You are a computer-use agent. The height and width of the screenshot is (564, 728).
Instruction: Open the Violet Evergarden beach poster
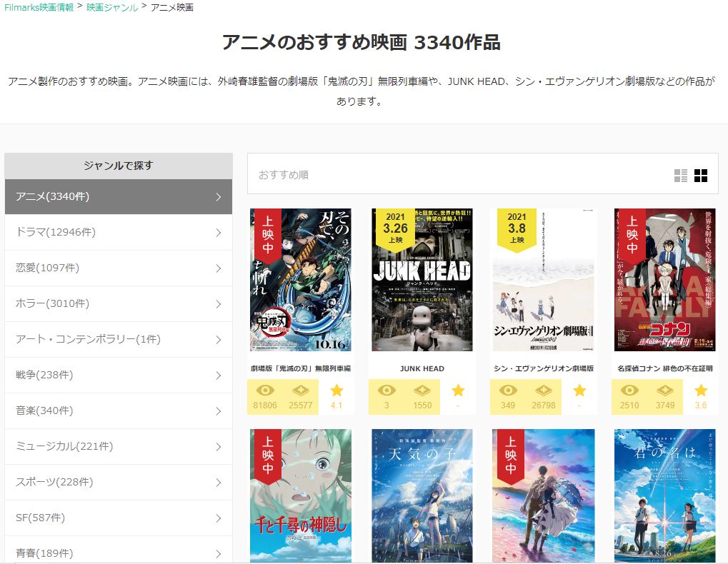[x=544, y=495]
